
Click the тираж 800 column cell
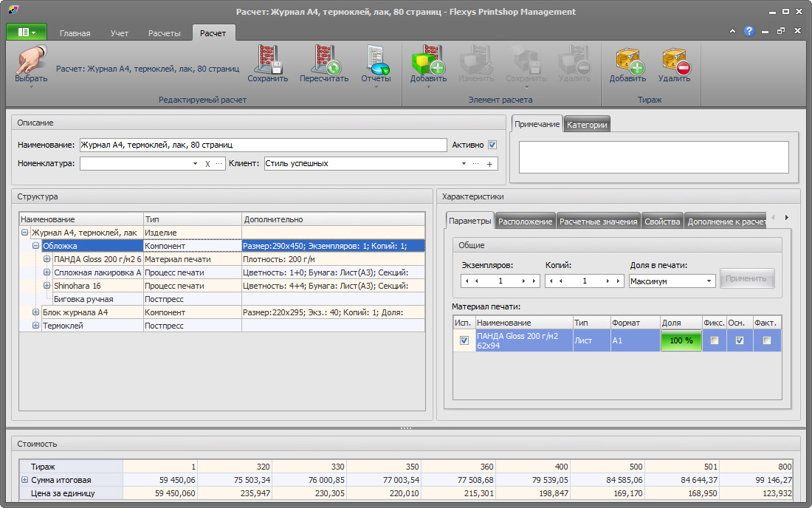(757, 467)
